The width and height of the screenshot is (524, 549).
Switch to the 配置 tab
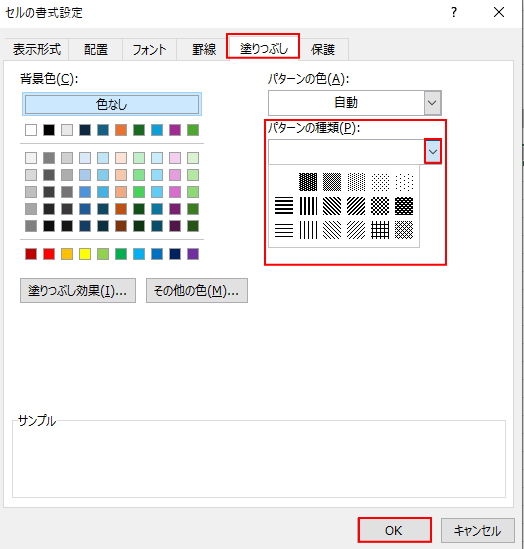click(x=96, y=49)
